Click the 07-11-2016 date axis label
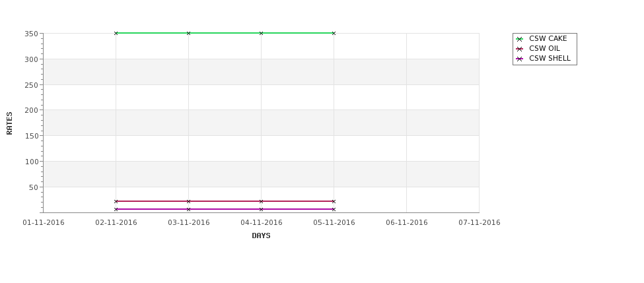Viewport: 644px width, 283px height. pos(480,223)
